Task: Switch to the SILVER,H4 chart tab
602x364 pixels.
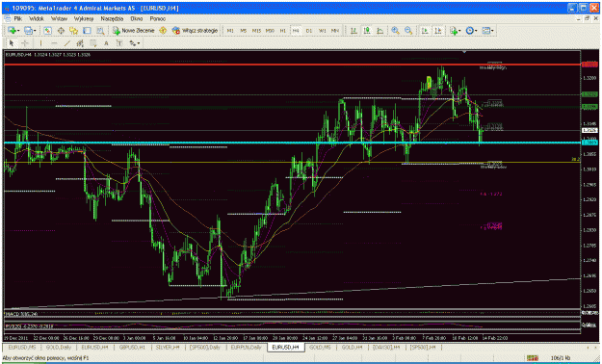Action: pyautogui.click(x=168, y=347)
